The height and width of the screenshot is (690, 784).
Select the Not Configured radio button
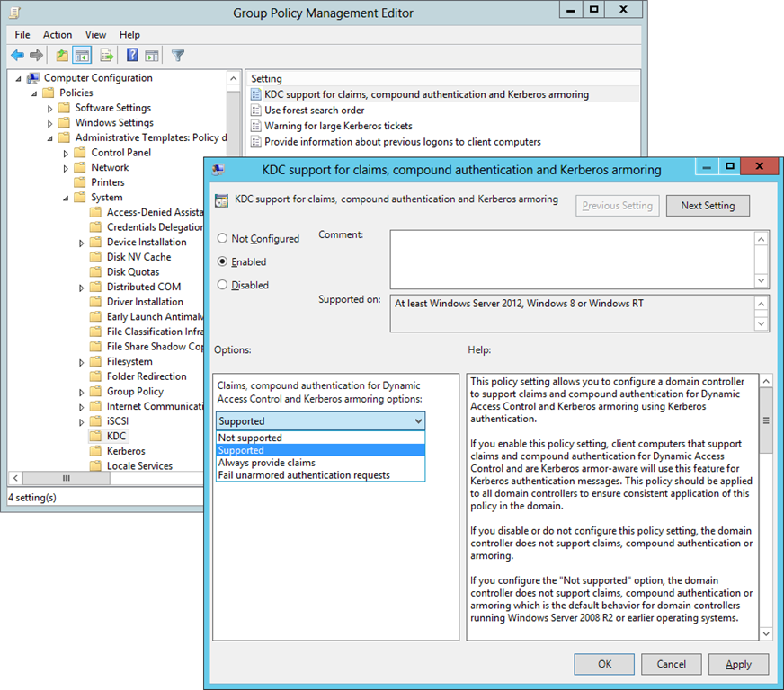tap(222, 239)
